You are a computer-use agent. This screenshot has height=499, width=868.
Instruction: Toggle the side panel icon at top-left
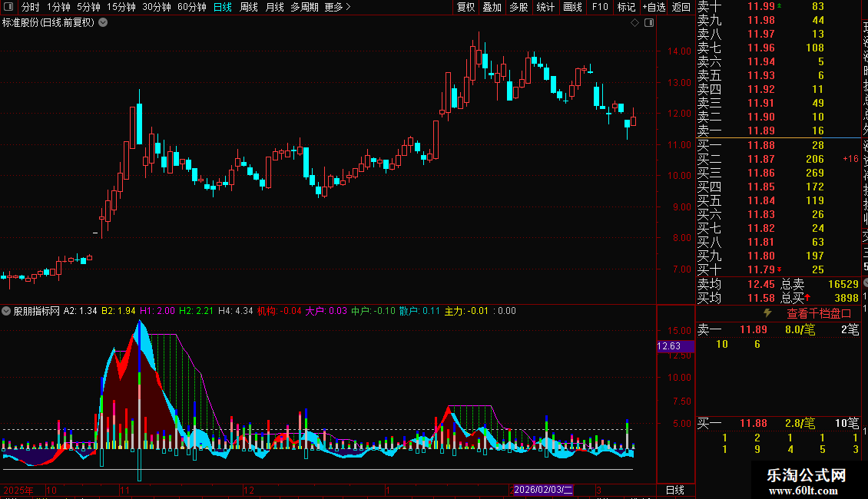tap(8, 7)
